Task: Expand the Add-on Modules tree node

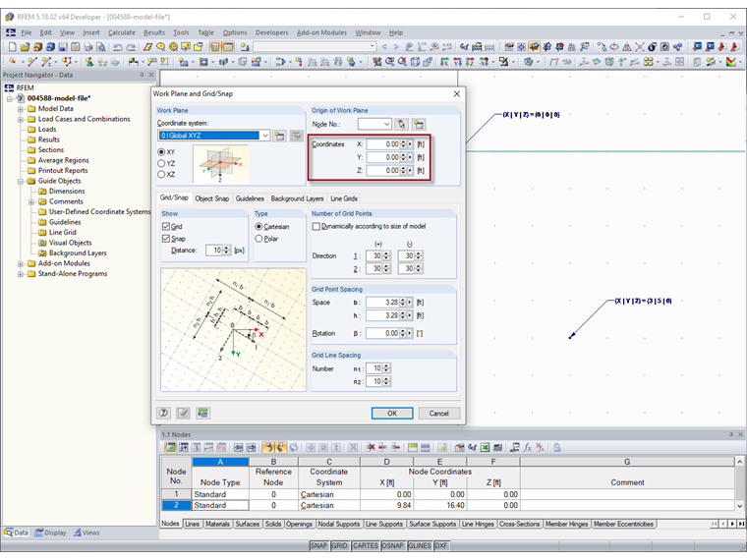Action: coord(21,263)
